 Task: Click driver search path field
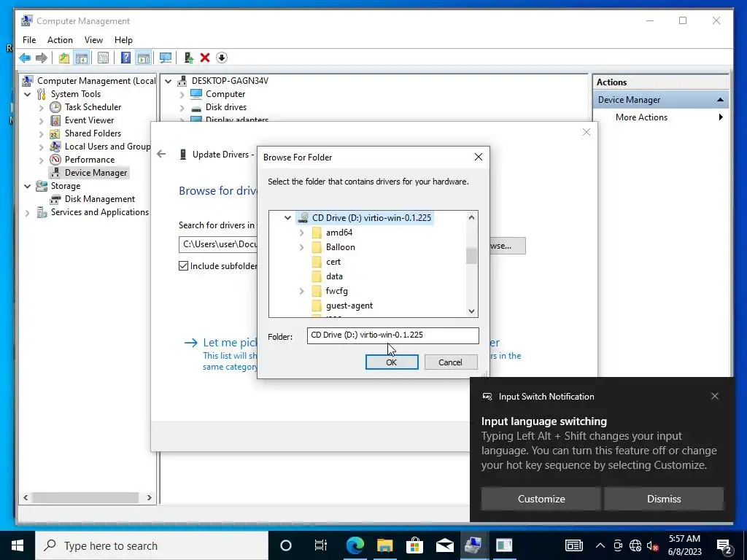[x=219, y=244]
